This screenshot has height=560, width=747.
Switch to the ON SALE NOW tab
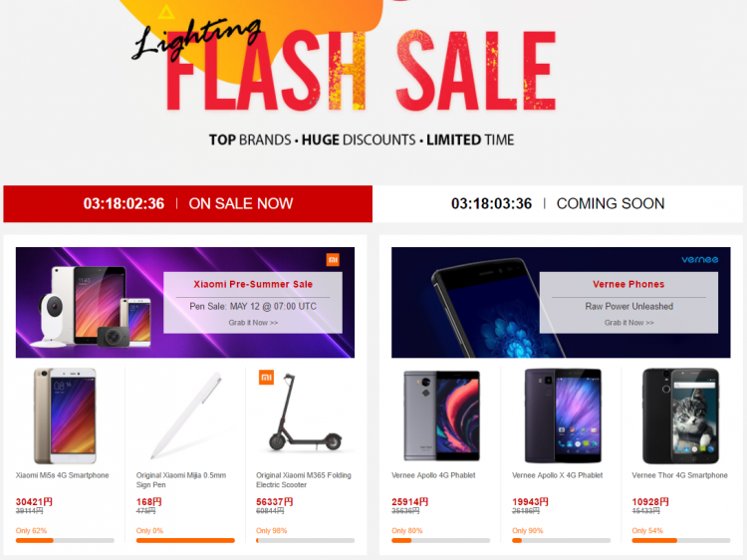point(187,204)
